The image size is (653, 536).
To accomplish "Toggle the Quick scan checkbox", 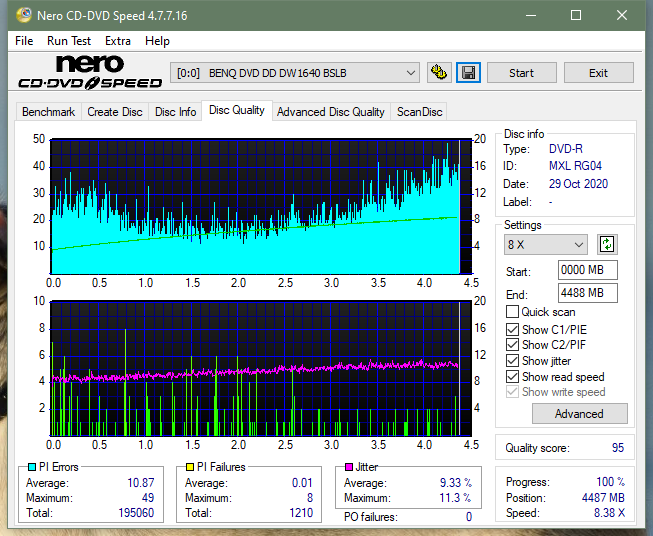I will tap(512, 312).
